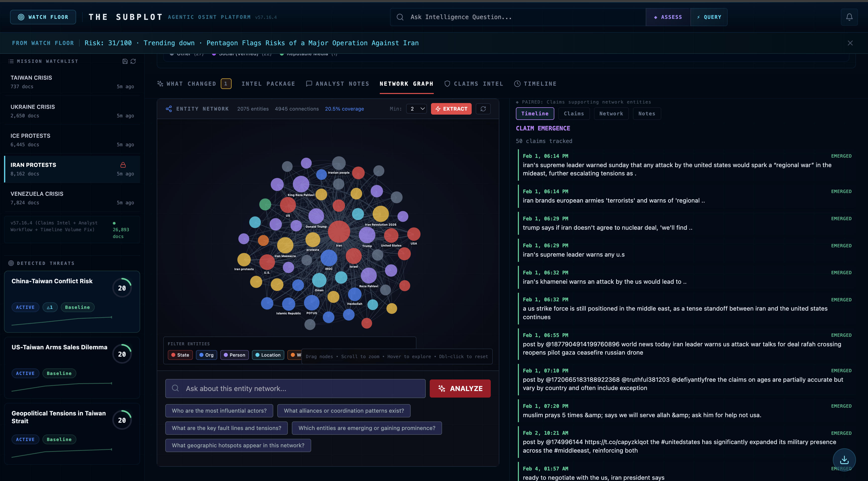The width and height of the screenshot is (868, 481).
Task: Click the download icon at bottom right
Action: pos(844,460)
